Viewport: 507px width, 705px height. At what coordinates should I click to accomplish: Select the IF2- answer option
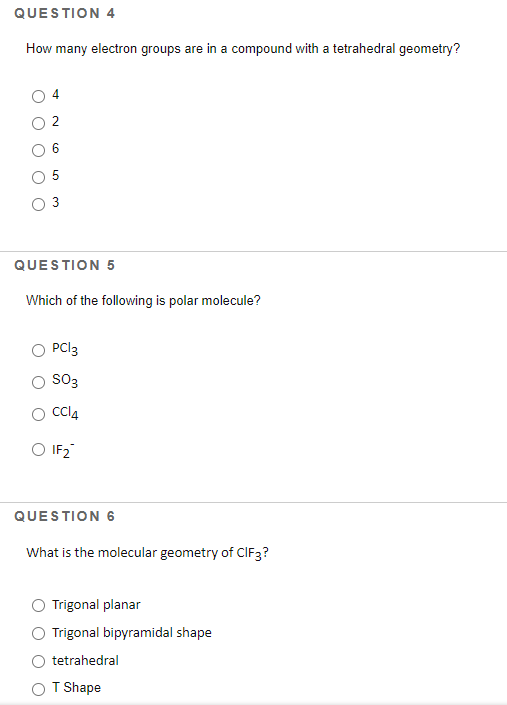tap(39, 449)
